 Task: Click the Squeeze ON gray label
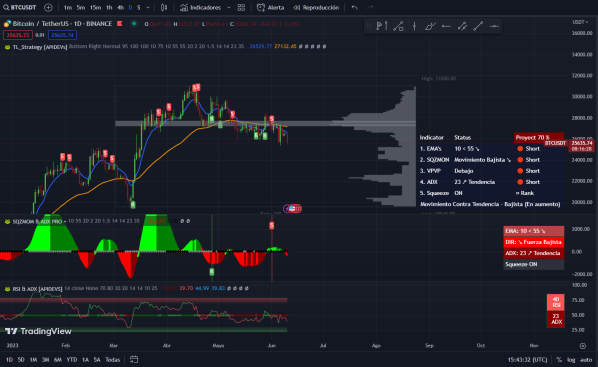(533, 264)
